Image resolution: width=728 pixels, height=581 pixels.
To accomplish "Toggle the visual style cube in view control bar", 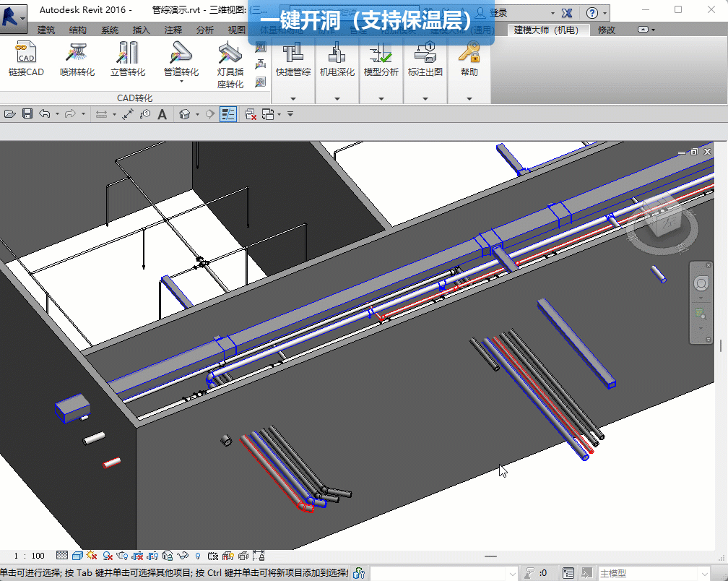I will [77, 556].
